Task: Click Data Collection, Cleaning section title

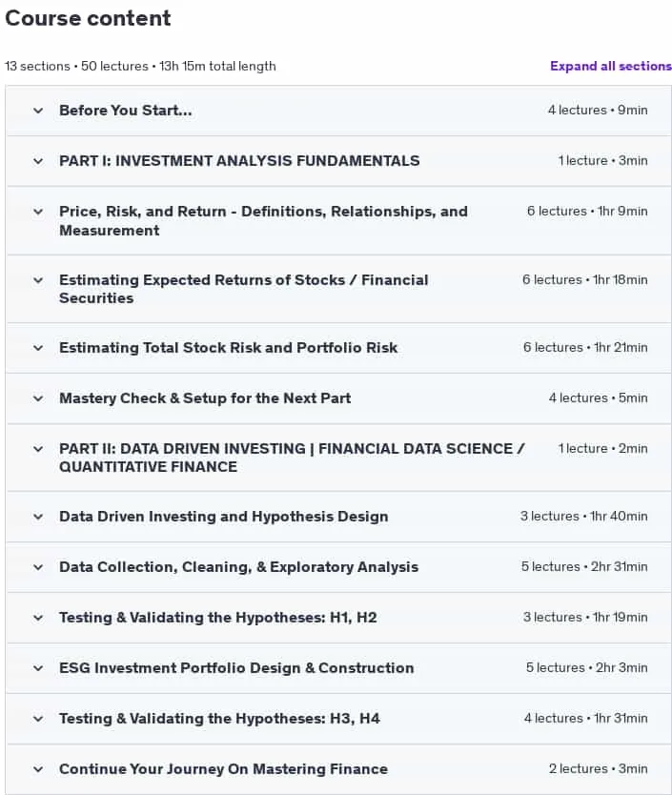Action: pyautogui.click(x=239, y=567)
